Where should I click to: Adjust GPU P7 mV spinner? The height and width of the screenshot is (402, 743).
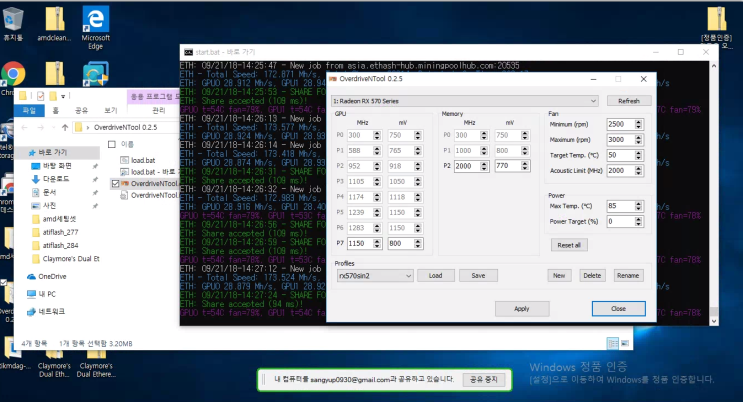(417, 243)
